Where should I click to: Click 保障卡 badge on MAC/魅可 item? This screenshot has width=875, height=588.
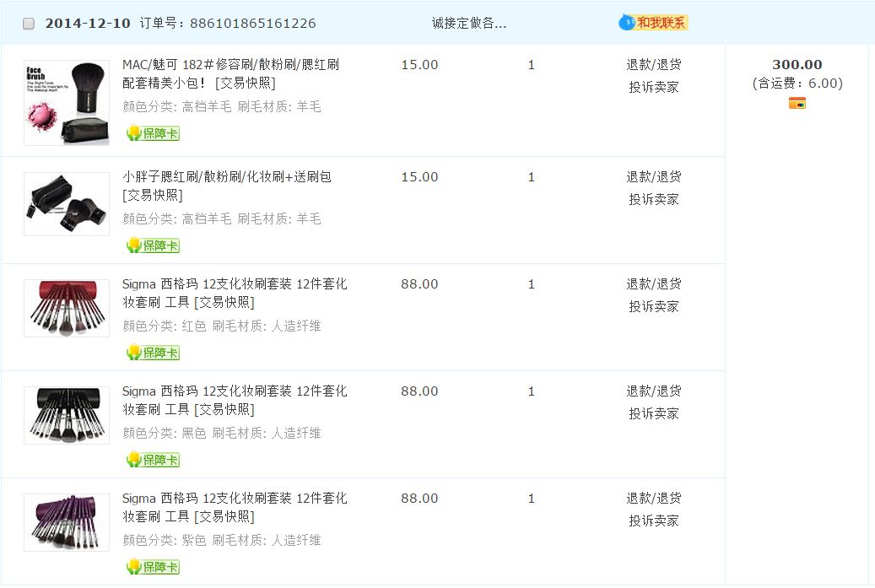[x=153, y=133]
